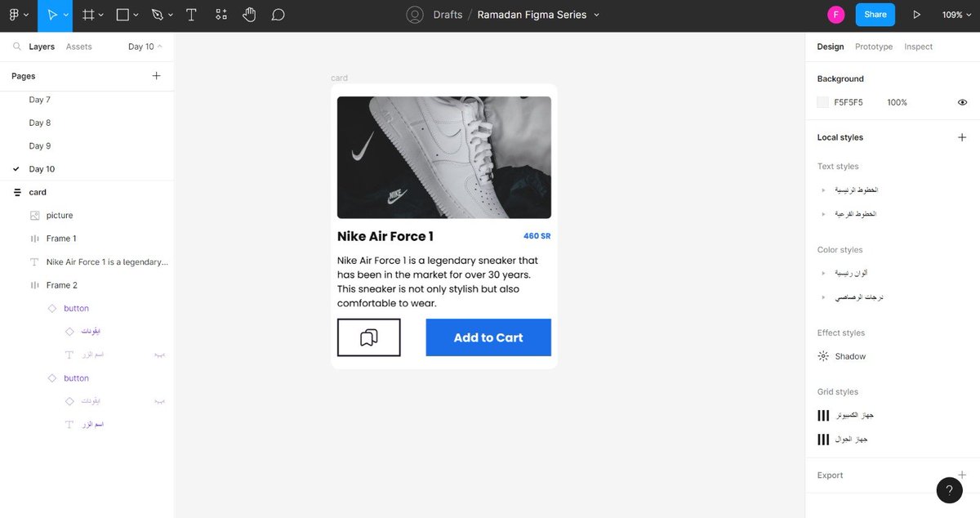Click the Add to Cart button
The width and height of the screenshot is (980, 518).
pos(488,337)
